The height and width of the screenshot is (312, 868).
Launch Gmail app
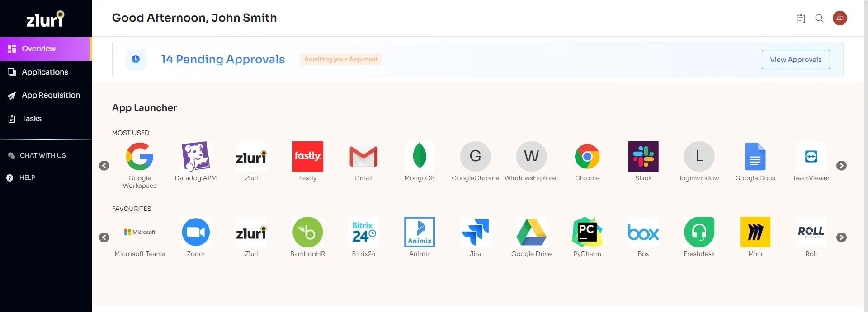click(363, 157)
